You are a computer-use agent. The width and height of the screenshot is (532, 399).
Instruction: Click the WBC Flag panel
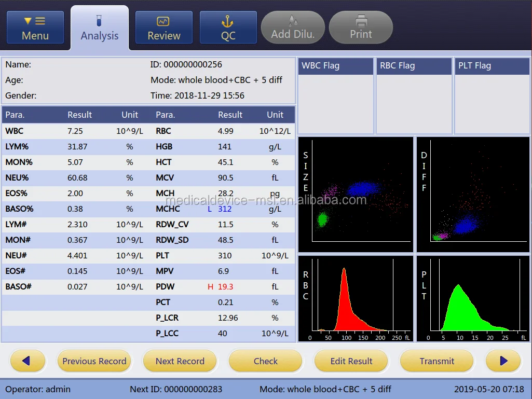[335, 96]
